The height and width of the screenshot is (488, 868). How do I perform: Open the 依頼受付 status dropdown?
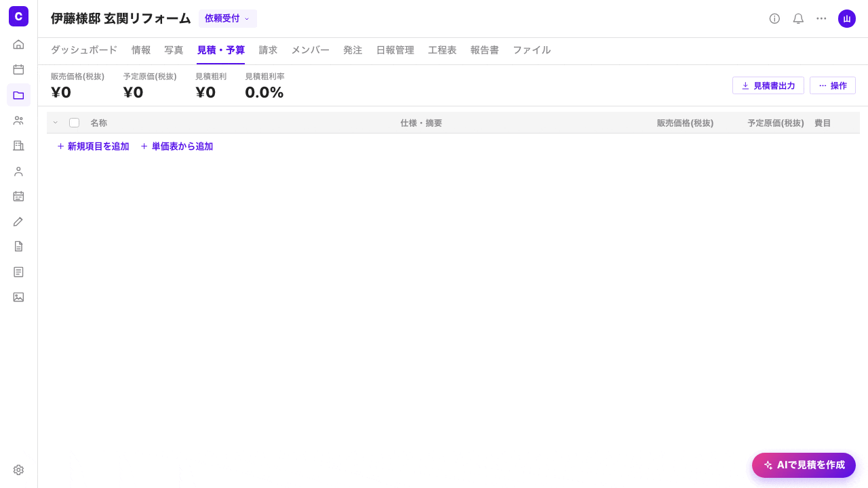tap(228, 18)
